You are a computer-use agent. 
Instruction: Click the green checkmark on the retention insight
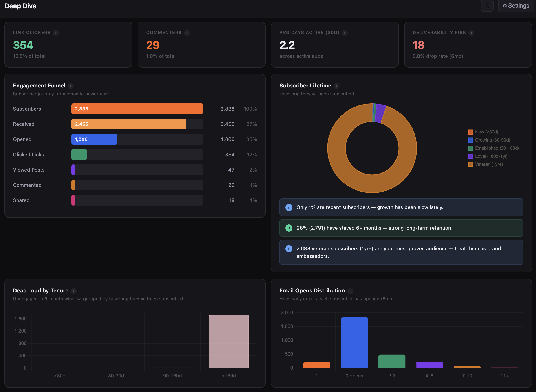(x=289, y=228)
